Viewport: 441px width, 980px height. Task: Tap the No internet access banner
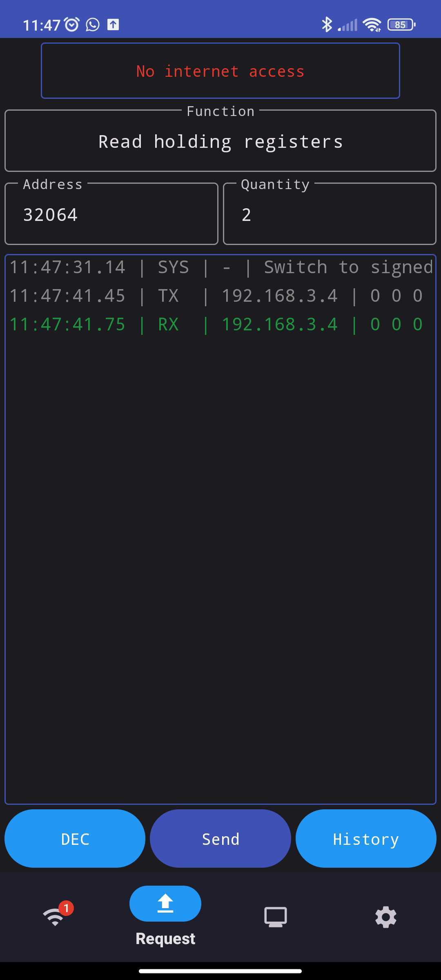[220, 71]
